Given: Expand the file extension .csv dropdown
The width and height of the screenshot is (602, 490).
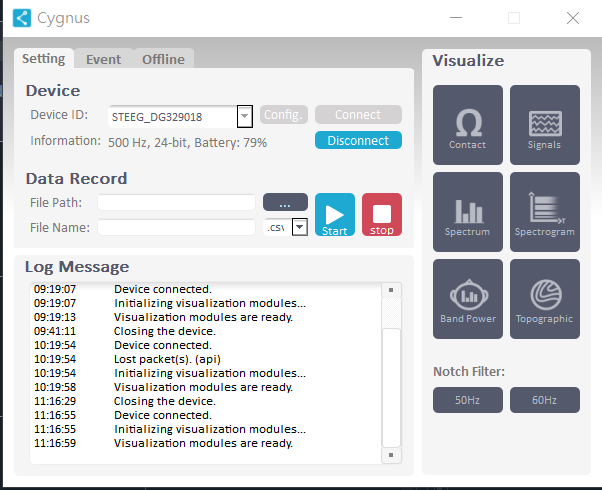Looking at the screenshot, I should pyautogui.click(x=300, y=227).
